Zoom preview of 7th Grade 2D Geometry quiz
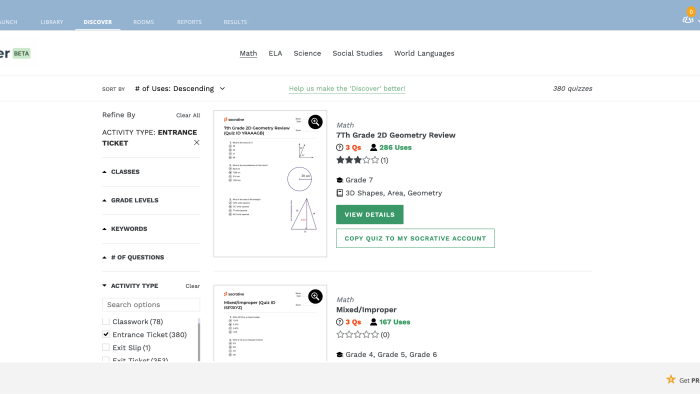 click(315, 122)
